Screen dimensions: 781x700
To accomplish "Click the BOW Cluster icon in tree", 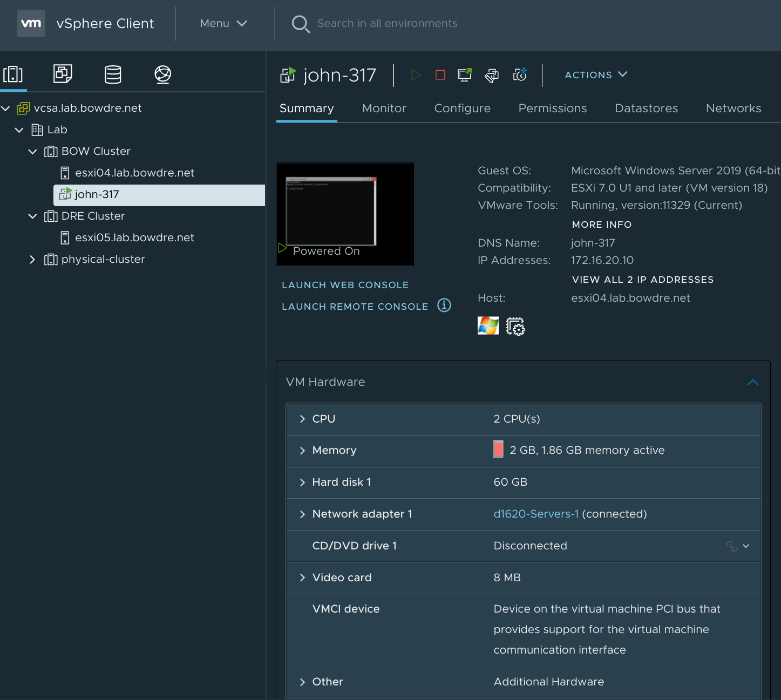I will (51, 152).
